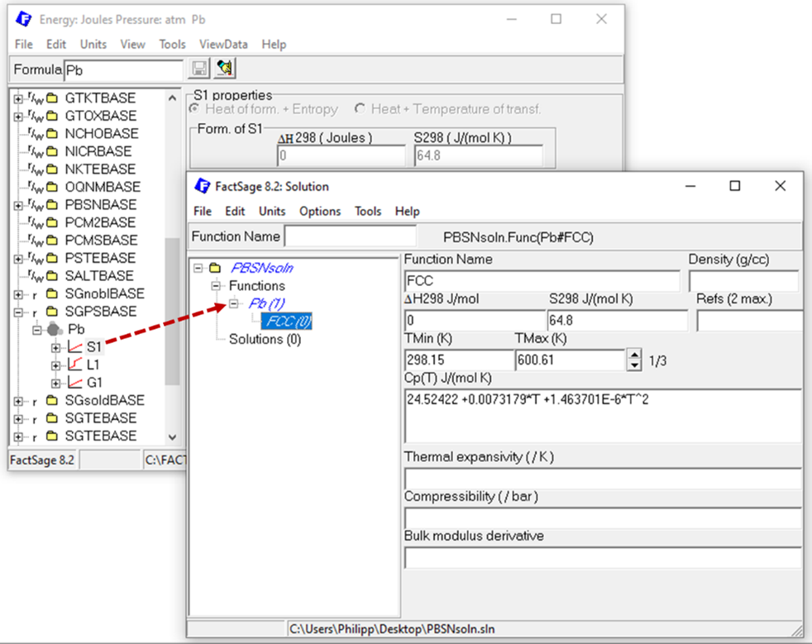
Task: Click the GTOXBASE folder icon
Action: 52,116
